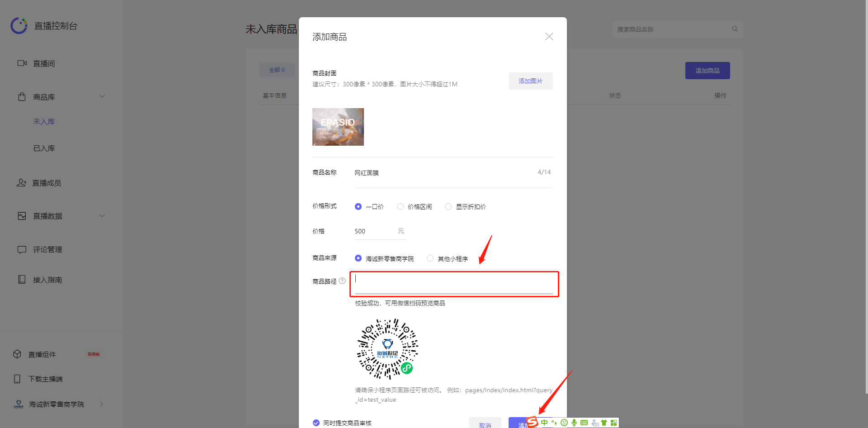Screen dimensions: 868x428
Task: Click the 搜索商品名称 search box
Action: (678, 29)
